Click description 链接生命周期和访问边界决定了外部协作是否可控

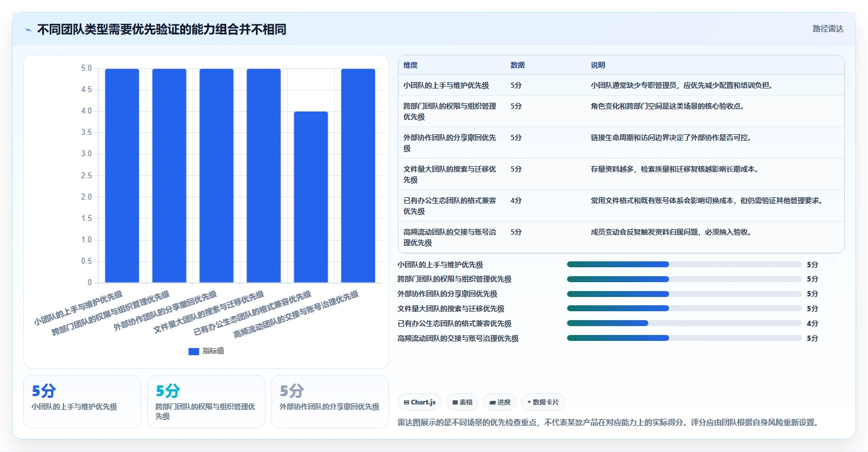click(x=671, y=138)
